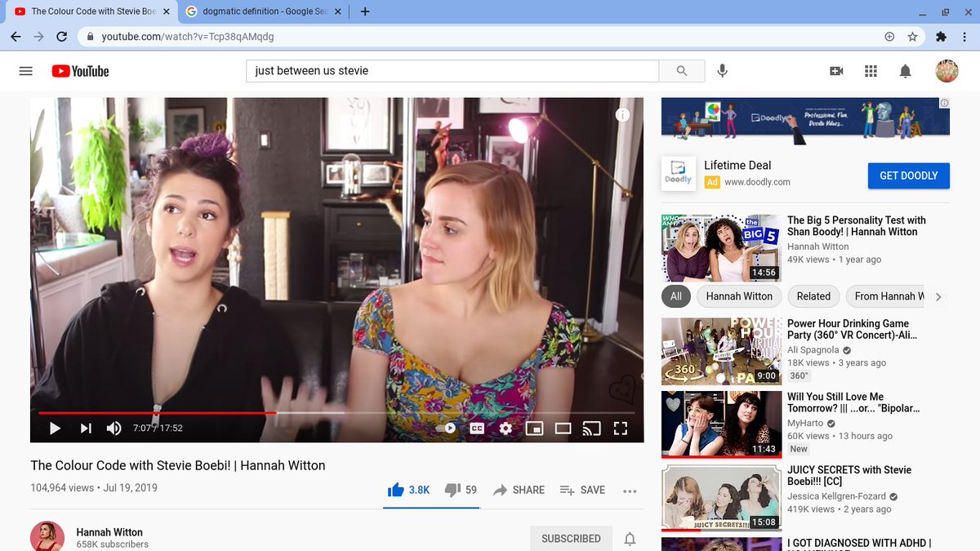Dislike the video with thumbs down

[x=461, y=490]
